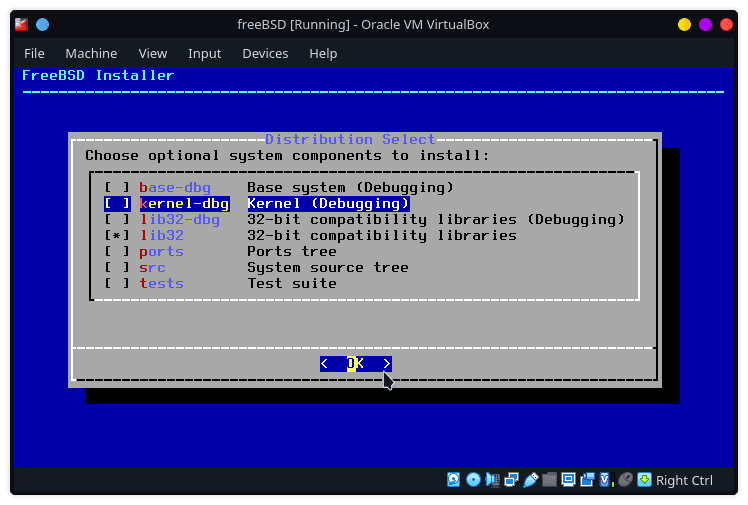Open the Input menu
The width and height of the screenshot is (748, 505).
pos(204,53)
